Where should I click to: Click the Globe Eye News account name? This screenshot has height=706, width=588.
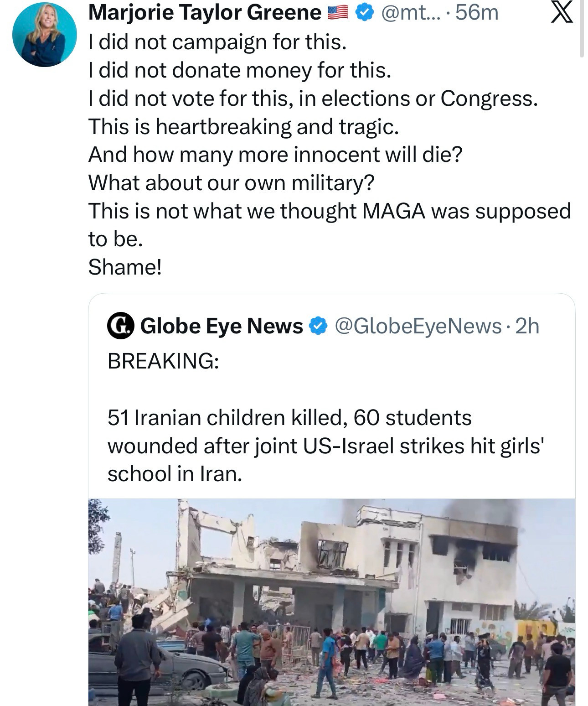click(x=222, y=326)
